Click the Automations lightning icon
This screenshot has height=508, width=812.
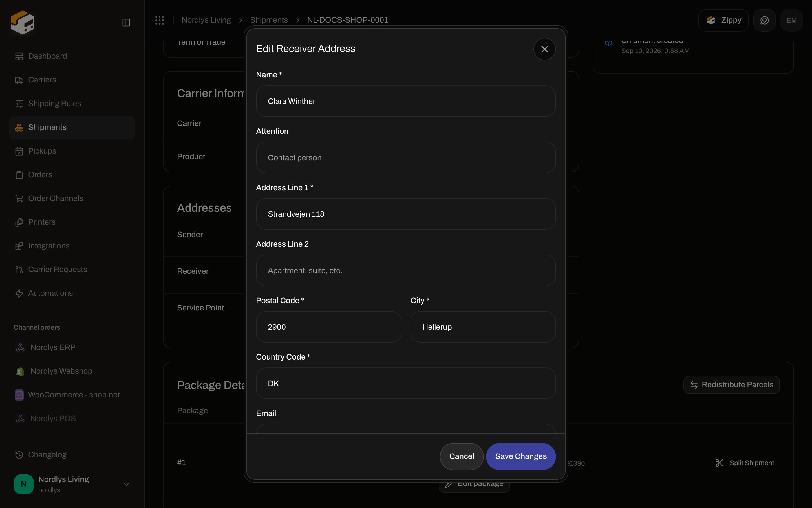(19, 293)
